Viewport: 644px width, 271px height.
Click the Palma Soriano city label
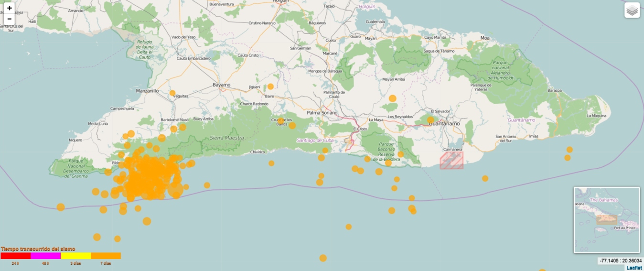coord(322,112)
